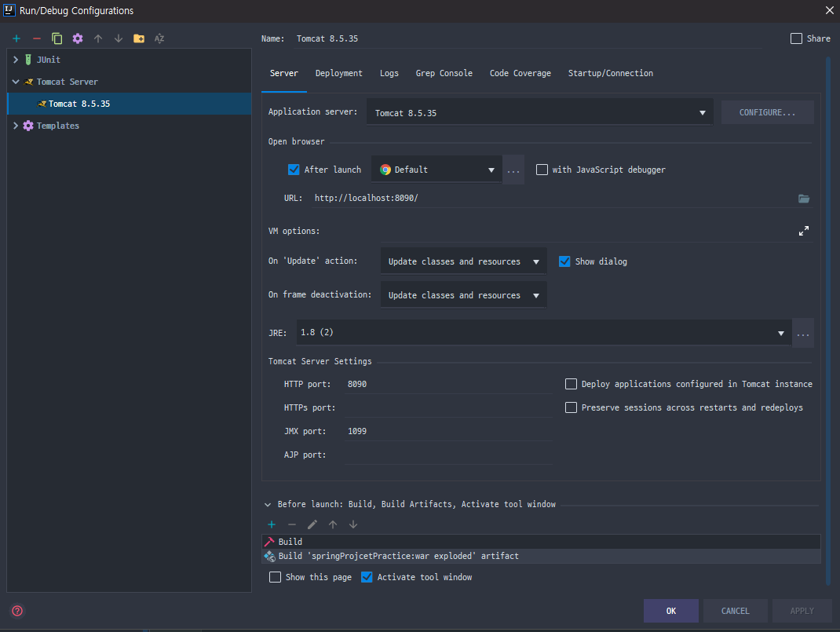
Task: Open the Default browser dropdown
Action: click(436, 170)
